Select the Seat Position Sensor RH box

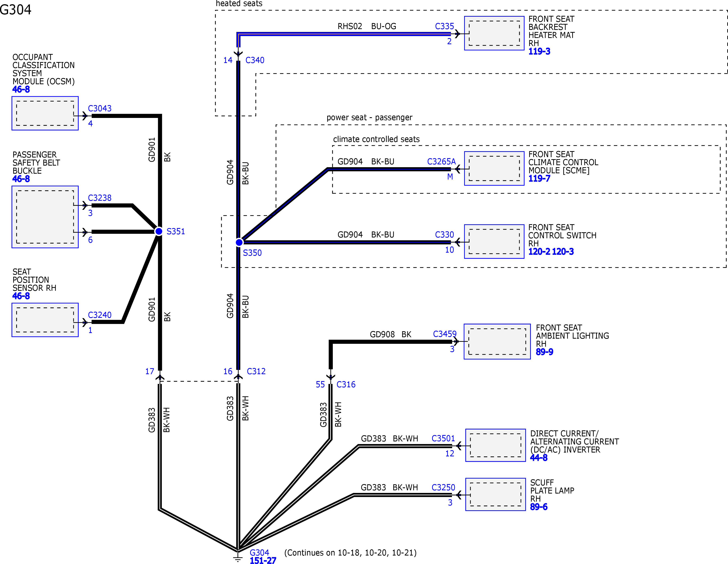point(45,320)
